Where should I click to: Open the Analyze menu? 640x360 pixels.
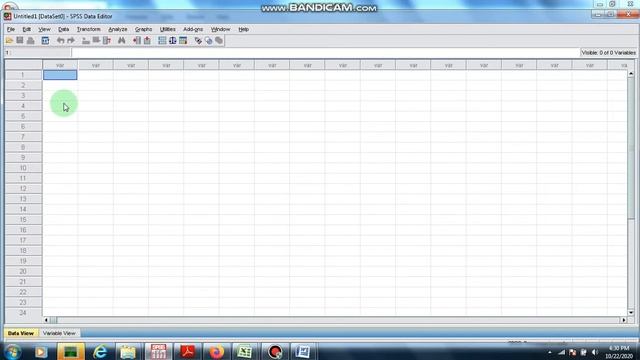[118, 29]
